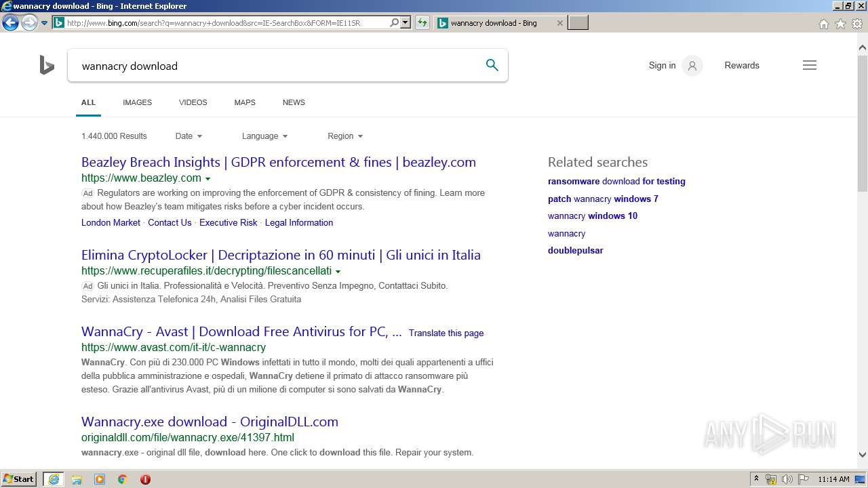Screen dimensions: 868x488
Task: Click the user profile avatar icon
Action: click(x=692, y=66)
